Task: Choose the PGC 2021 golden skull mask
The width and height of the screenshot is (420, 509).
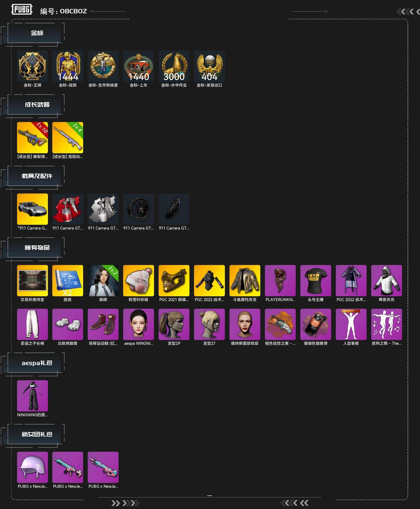Action: 174,281
